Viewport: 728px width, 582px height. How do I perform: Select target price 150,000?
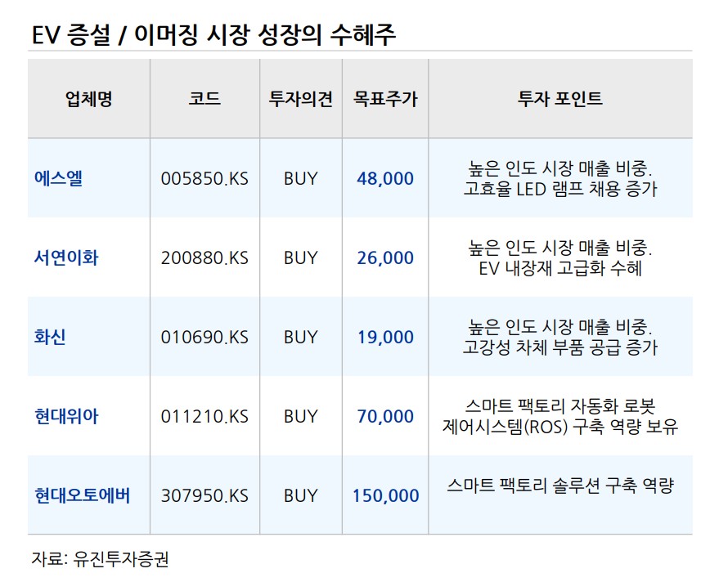pyautogui.click(x=385, y=497)
